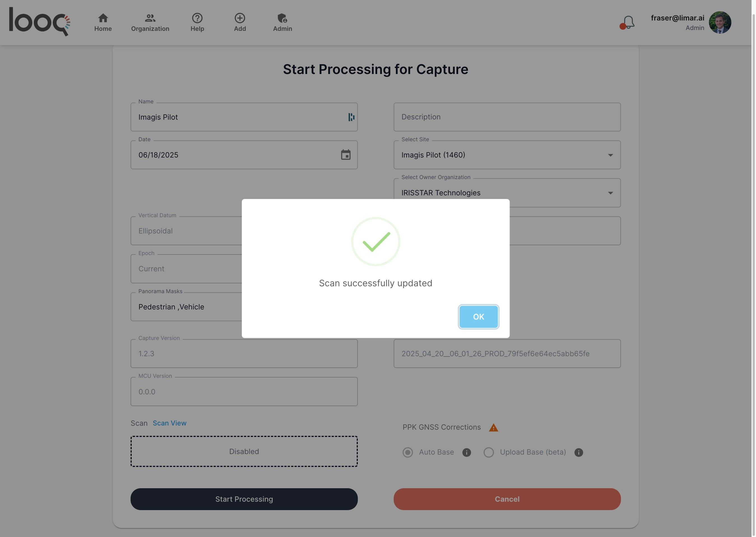Select the Auto Base radio button
The width and height of the screenshot is (756, 537).
point(408,452)
